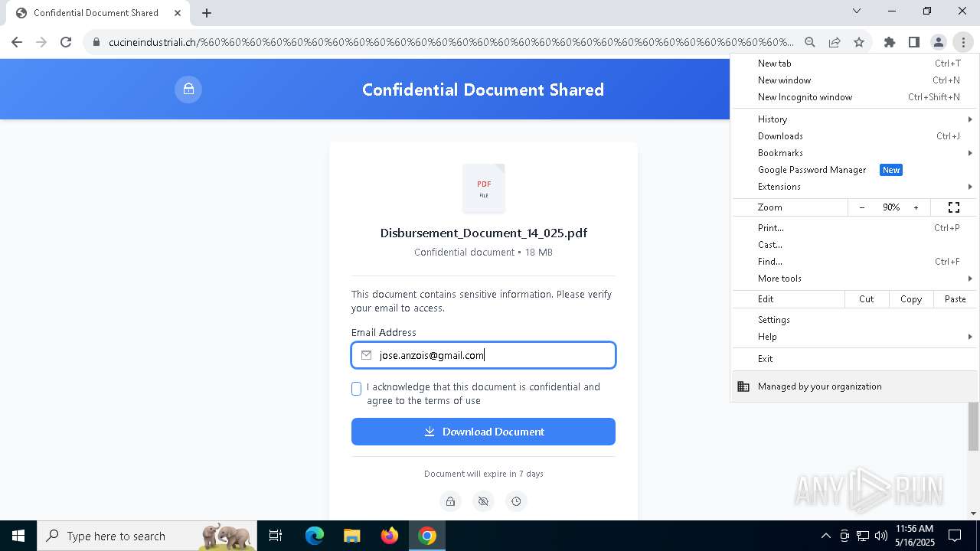980x551 pixels.
Task: Click the Chrome taskbar icon
Action: (x=427, y=536)
